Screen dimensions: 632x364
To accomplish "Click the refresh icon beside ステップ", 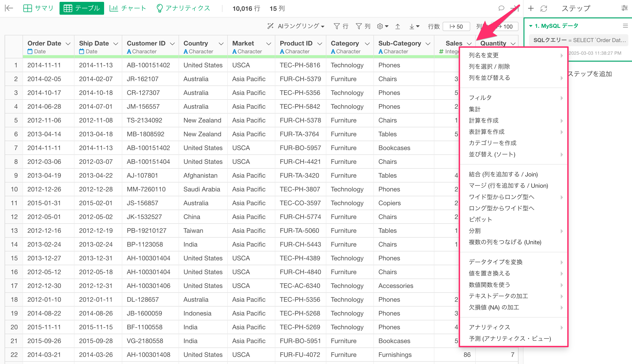I will click(x=544, y=9).
